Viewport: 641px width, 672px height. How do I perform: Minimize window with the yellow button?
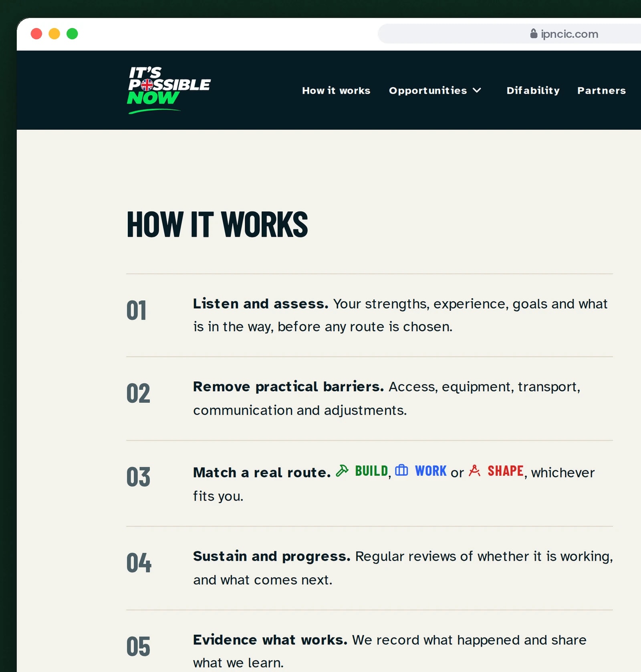click(54, 34)
